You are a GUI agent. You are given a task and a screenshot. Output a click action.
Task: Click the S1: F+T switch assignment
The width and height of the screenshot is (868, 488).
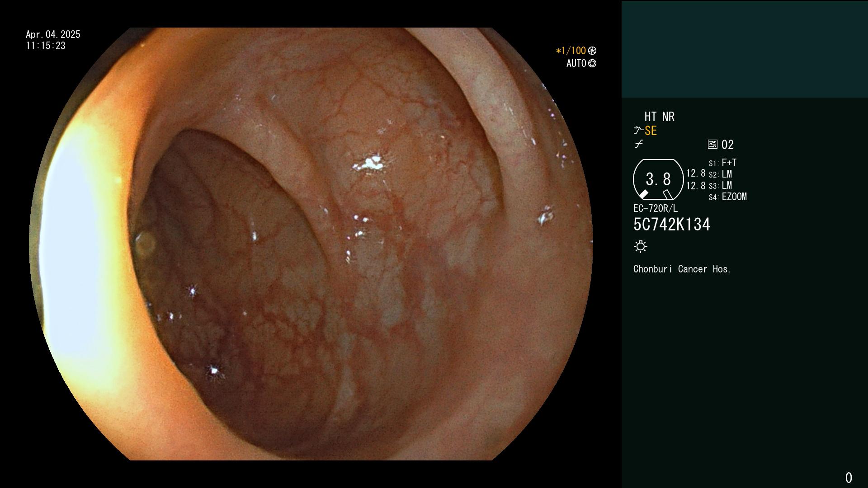[723, 163]
